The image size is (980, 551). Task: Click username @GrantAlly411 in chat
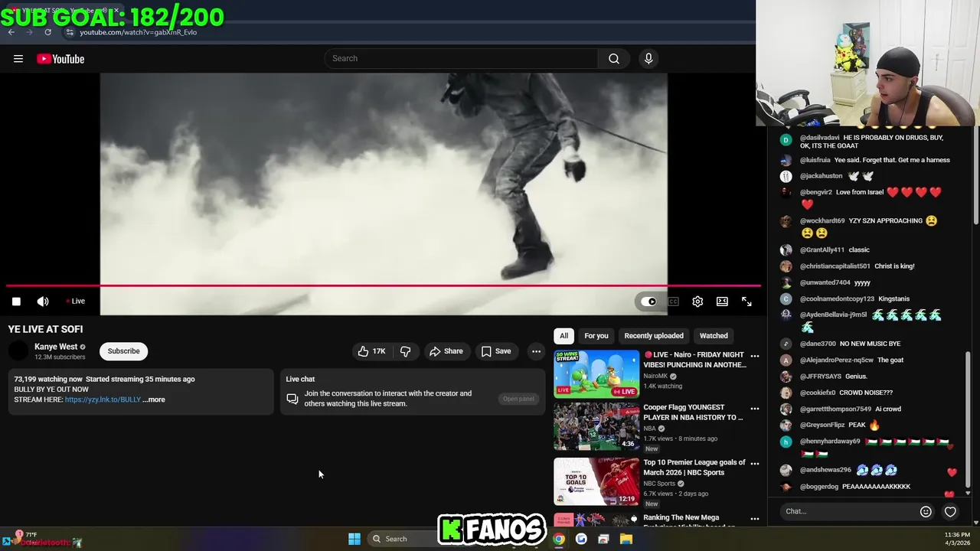click(x=822, y=249)
